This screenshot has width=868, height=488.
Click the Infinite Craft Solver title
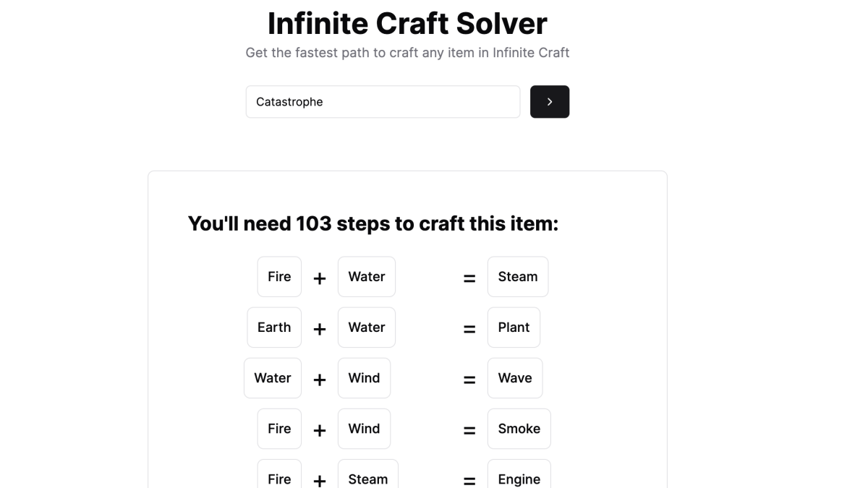point(407,23)
